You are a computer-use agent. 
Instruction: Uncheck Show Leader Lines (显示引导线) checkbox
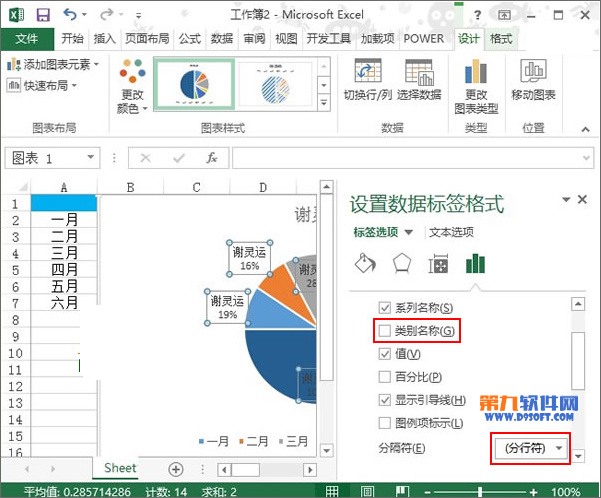coord(384,400)
